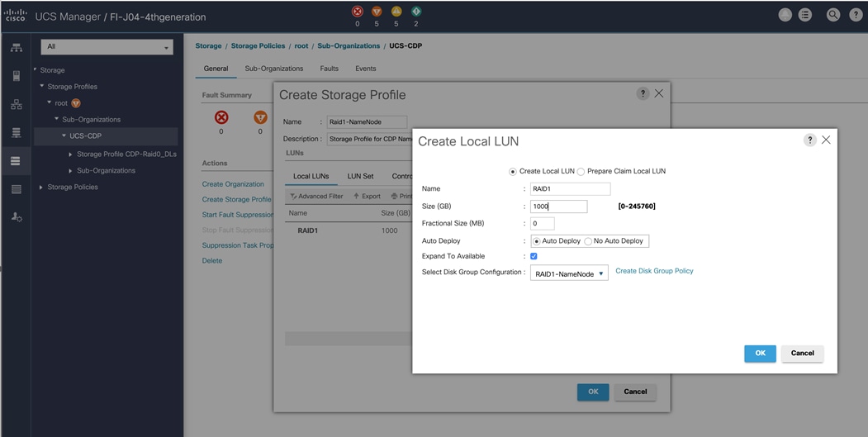
Task: Click the warning faults teal icon in header
Action: [x=415, y=11]
